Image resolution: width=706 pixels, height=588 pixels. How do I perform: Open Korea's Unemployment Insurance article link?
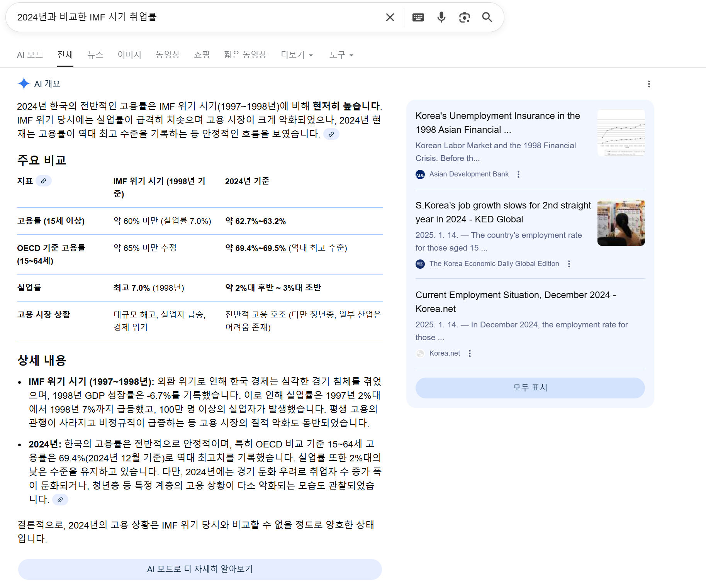pos(497,123)
